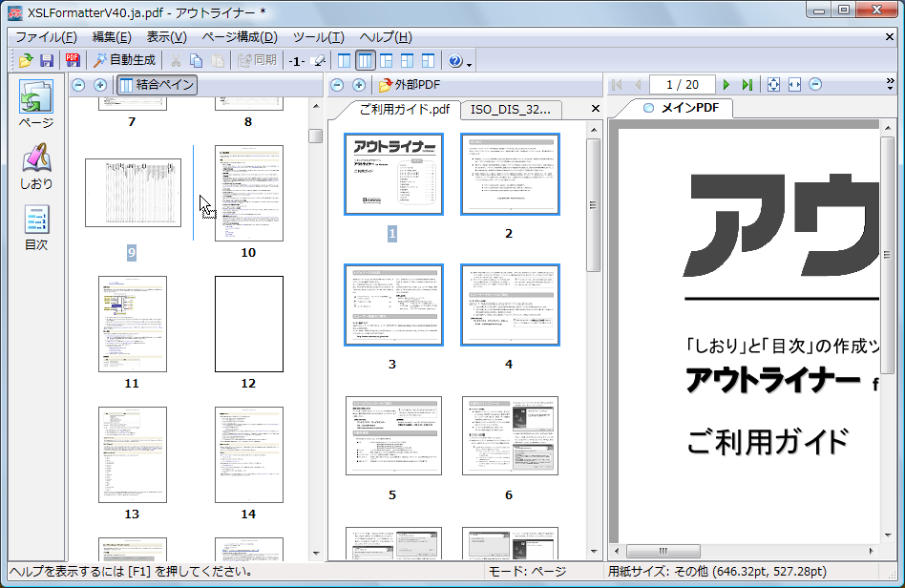
Task: Copy using the main toolbar copy icon
Action: pos(197,60)
